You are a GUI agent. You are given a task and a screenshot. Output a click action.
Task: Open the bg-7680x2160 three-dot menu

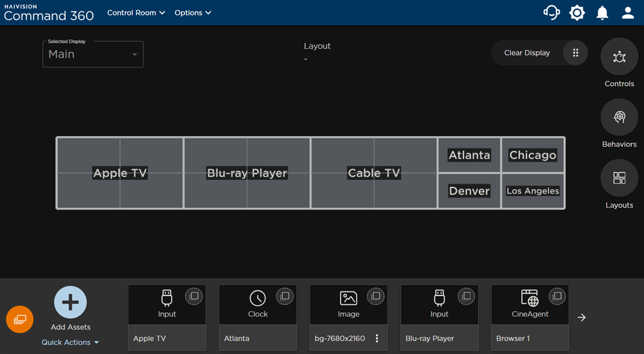377,338
